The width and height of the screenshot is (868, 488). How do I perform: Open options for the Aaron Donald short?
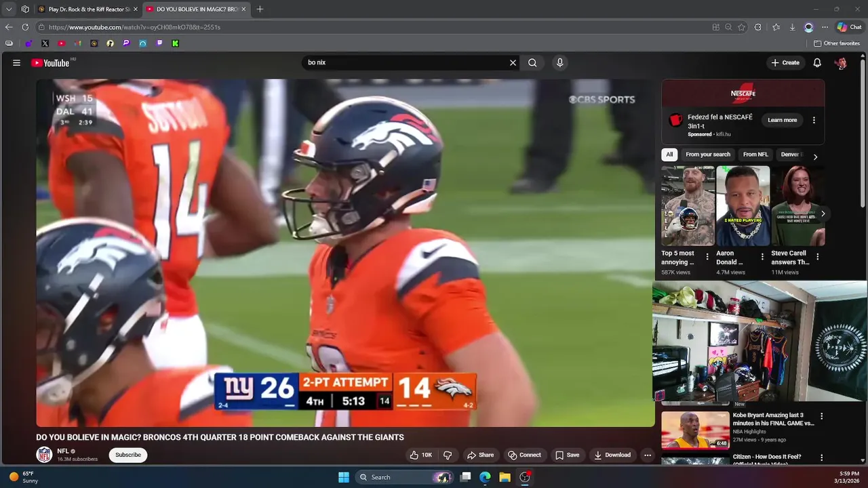pyautogui.click(x=762, y=257)
